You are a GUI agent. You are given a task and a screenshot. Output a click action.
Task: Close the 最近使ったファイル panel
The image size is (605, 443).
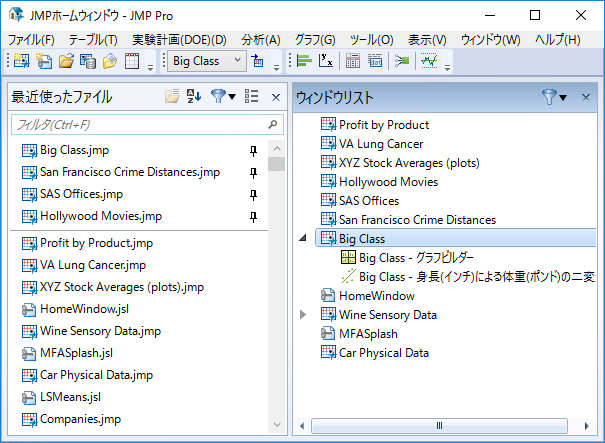coord(276,97)
